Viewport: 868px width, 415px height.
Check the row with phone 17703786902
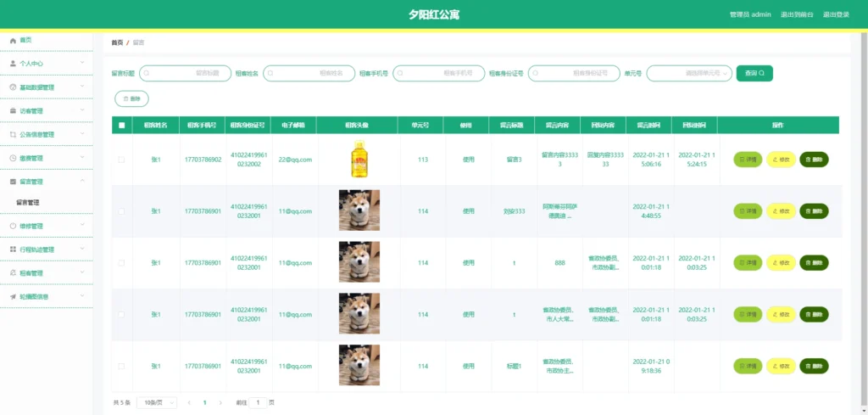pyautogui.click(x=122, y=160)
